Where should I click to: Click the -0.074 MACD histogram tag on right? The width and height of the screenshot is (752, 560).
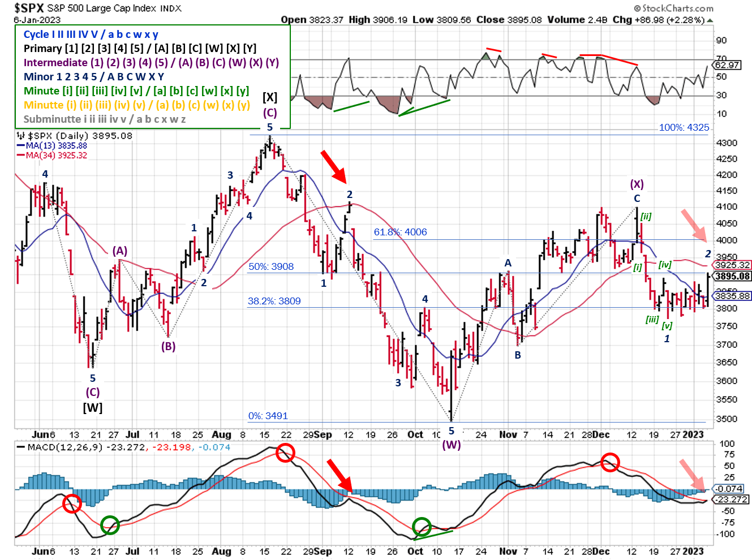pos(729,489)
